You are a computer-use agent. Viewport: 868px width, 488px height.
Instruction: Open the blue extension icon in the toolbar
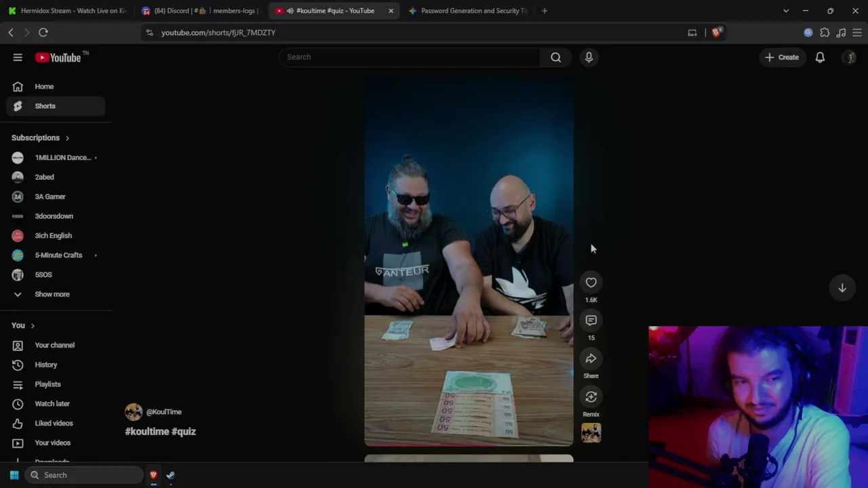[808, 33]
